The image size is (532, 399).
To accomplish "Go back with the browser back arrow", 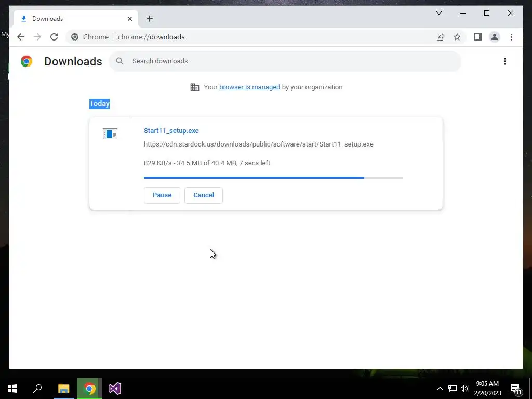I will (x=21, y=37).
